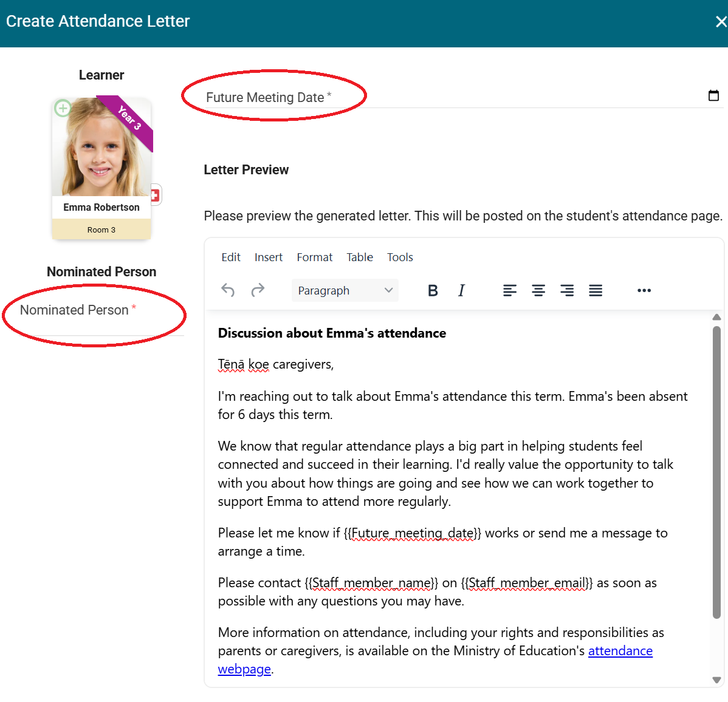Toggle italic formatting

coord(461,290)
